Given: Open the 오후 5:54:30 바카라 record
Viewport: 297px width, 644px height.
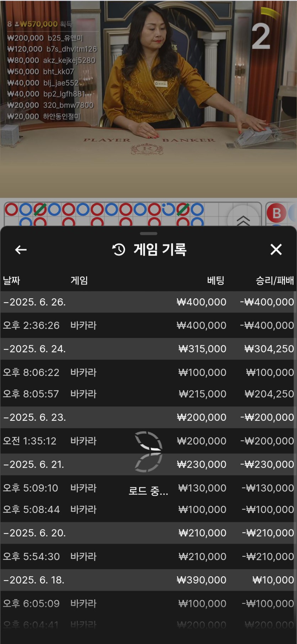Looking at the screenshot, I should [148, 556].
